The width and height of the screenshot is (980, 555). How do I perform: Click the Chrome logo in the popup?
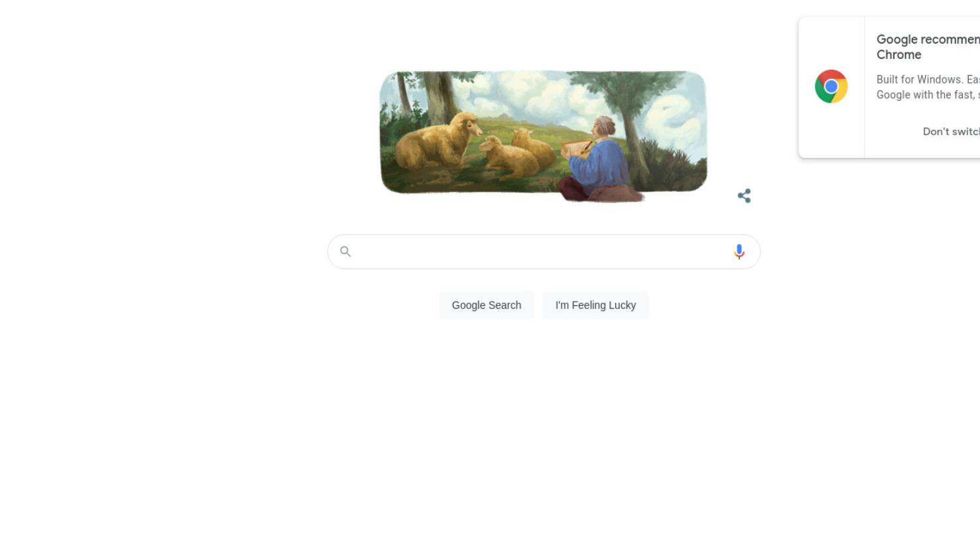coord(831,86)
